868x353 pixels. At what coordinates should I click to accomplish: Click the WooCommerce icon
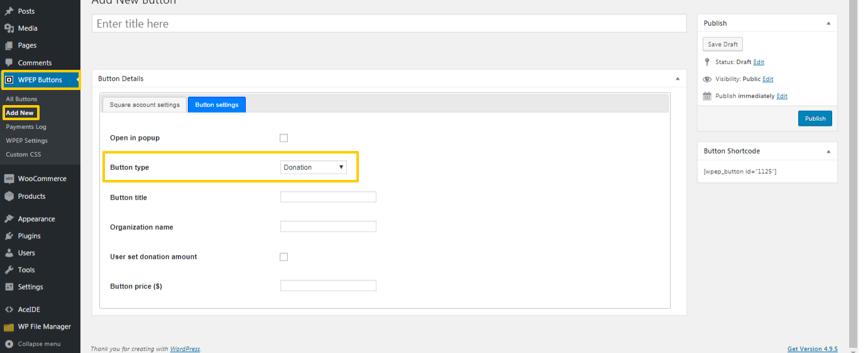pyautogui.click(x=9, y=179)
